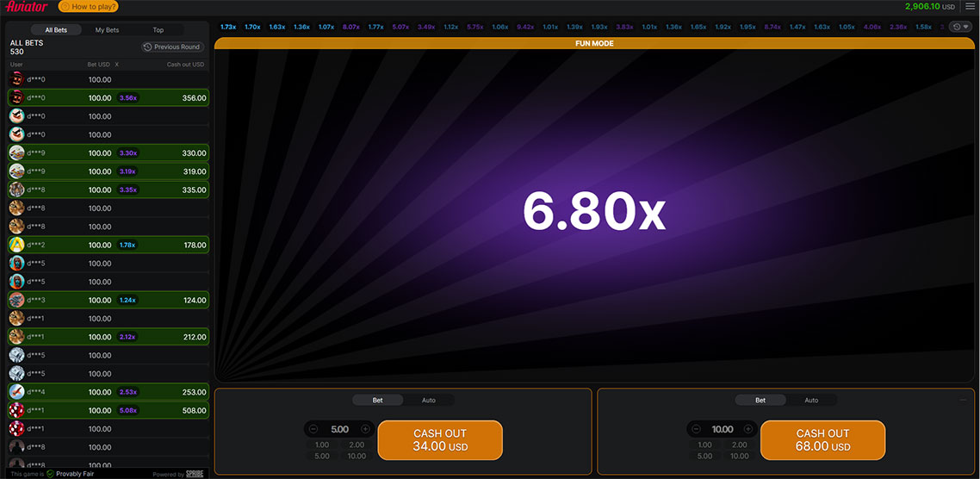
Task: Switch right bet panel to Auto mode
Action: (x=810, y=401)
